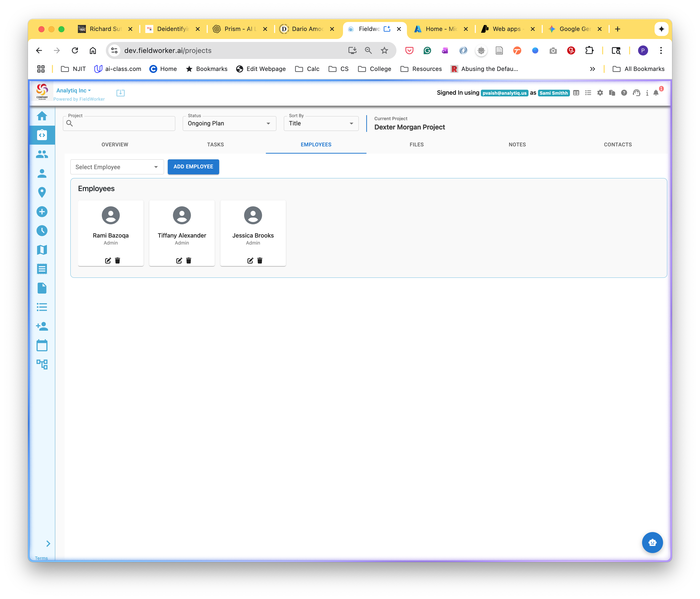Open the clock time-tracking sidebar icon
This screenshot has height=599, width=700.
click(42, 231)
